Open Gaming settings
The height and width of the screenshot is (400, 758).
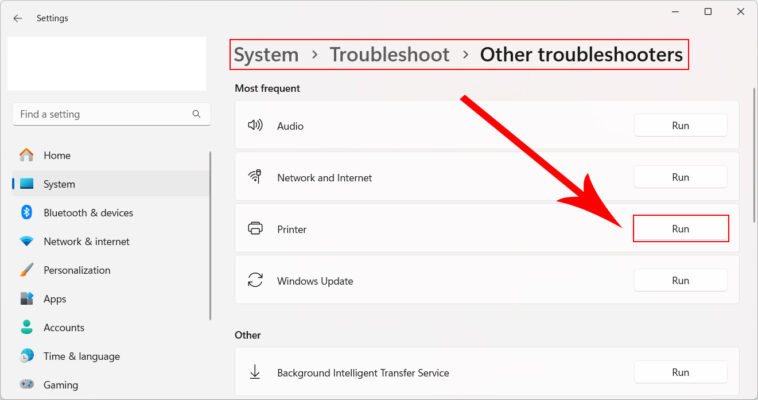point(111,385)
